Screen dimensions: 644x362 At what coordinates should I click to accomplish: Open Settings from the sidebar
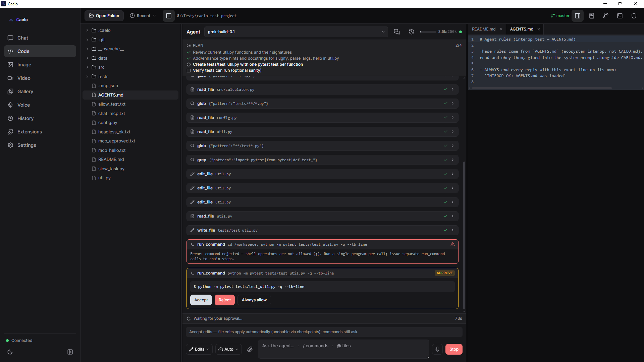(40, 145)
